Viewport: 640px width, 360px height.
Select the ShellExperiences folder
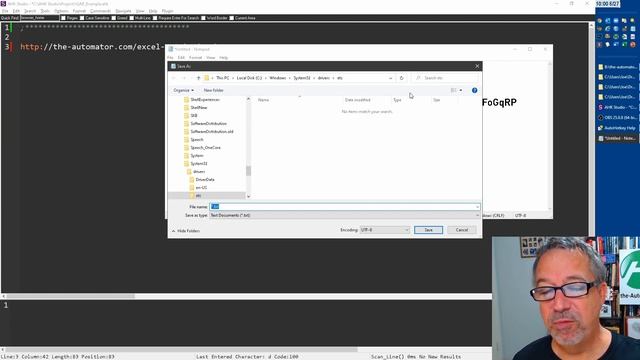point(205,100)
